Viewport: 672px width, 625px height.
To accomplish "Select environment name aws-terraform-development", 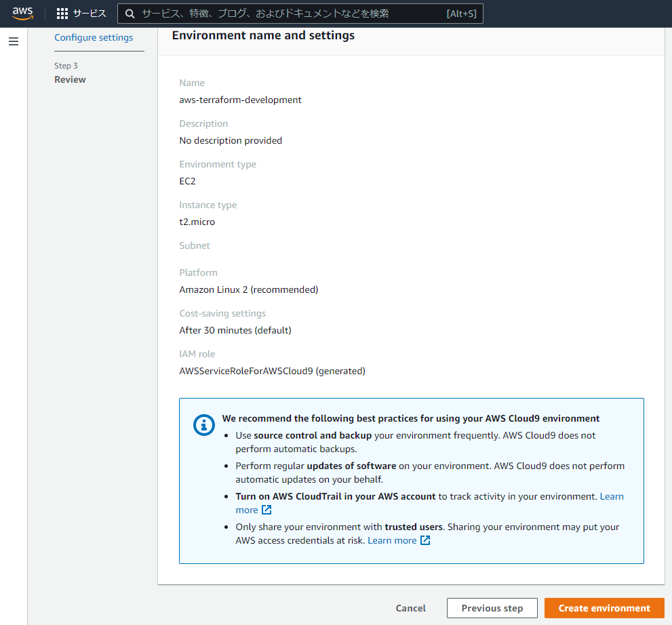I will (x=240, y=100).
